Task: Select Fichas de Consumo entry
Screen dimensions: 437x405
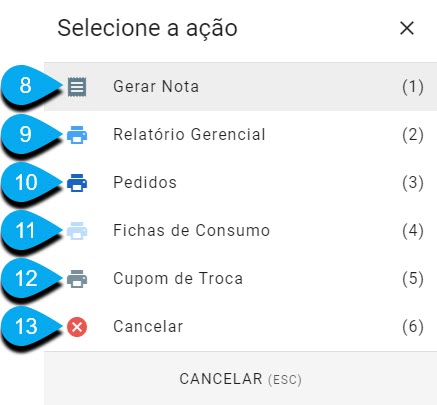Action: point(240,231)
